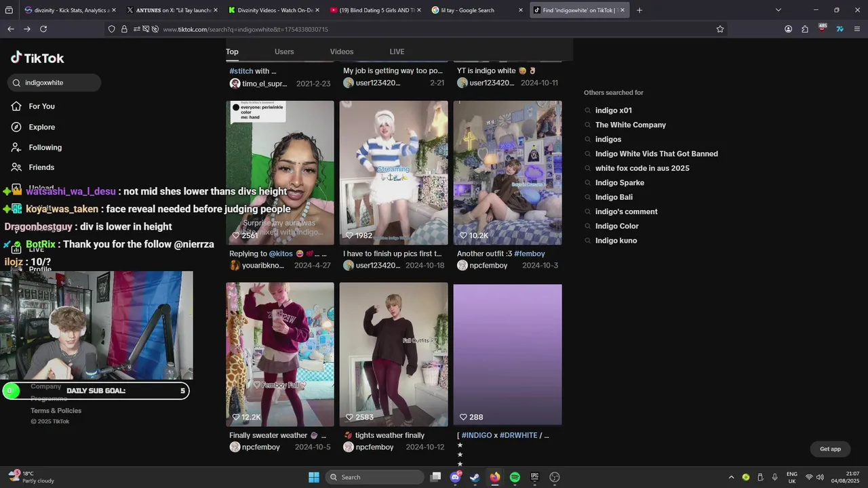Click the browser URL address bar
Screen dimensions: 868x488
tap(434, 29)
